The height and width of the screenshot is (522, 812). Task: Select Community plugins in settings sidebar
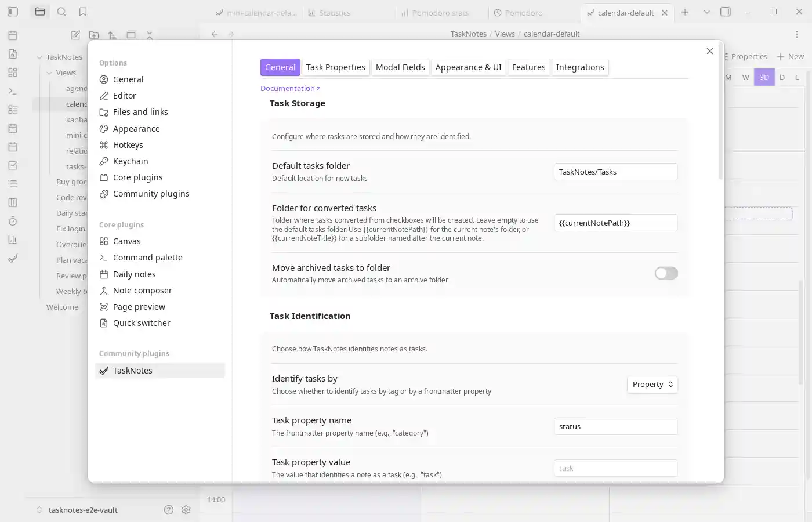pyautogui.click(x=151, y=194)
